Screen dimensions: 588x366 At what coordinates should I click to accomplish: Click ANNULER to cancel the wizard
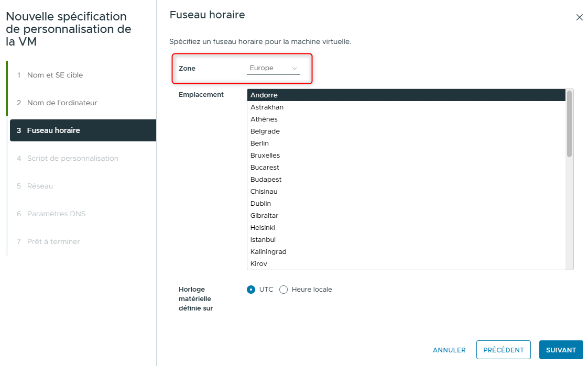449,350
